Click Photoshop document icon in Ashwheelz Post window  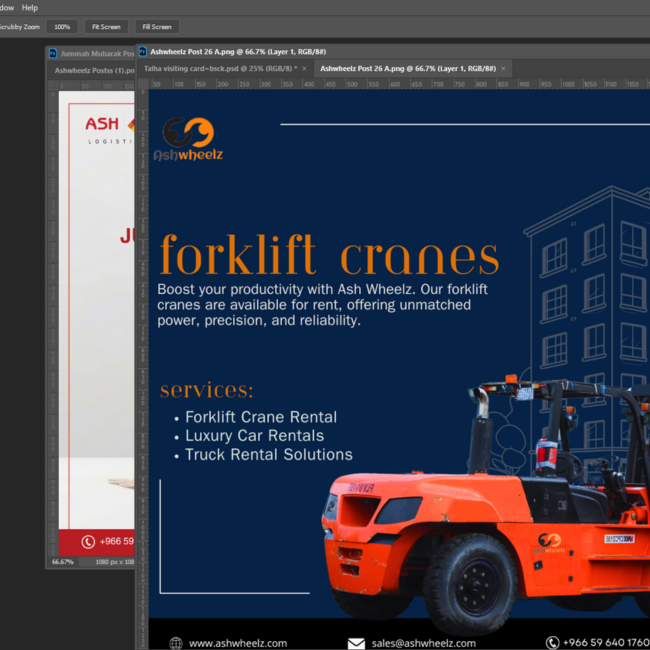click(143, 51)
